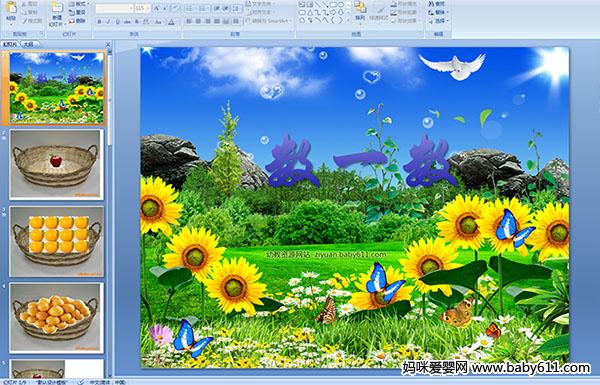Click the New Slide icon
The height and width of the screenshot is (385, 600).
tap(57, 8)
